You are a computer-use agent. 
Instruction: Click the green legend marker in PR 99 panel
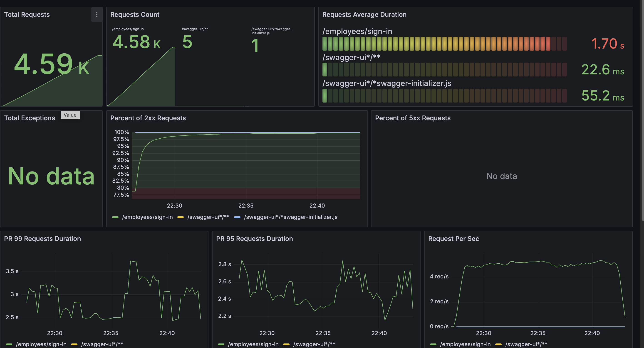coord(9,344)
